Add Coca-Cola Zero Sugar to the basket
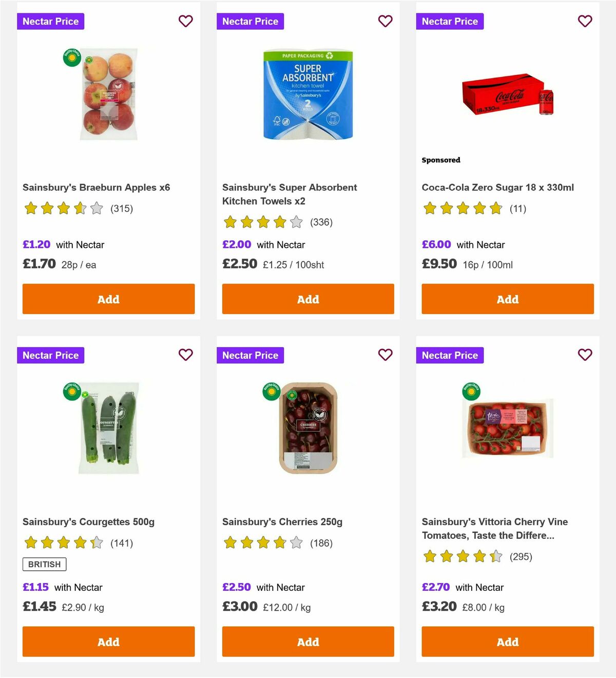 pos(507,299)
